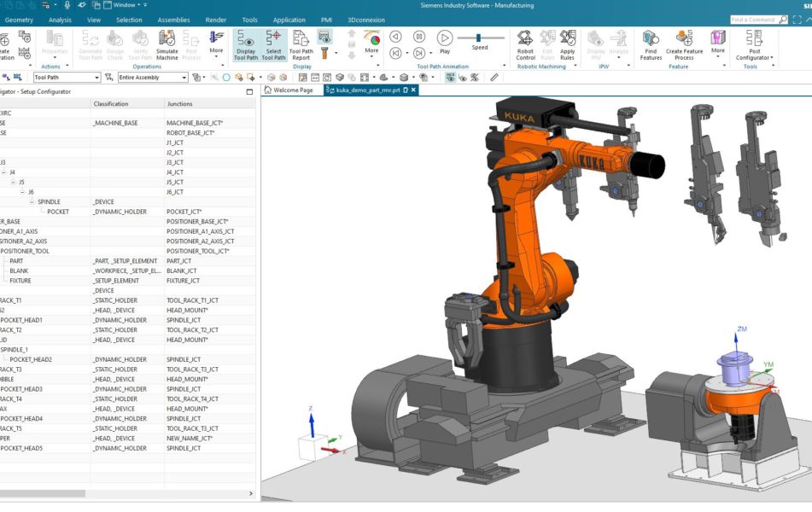The height and width of the screenshot is (512, 812).
Task: Collapse the ribbon with the chevron
Action: click(x=809, y=20)
